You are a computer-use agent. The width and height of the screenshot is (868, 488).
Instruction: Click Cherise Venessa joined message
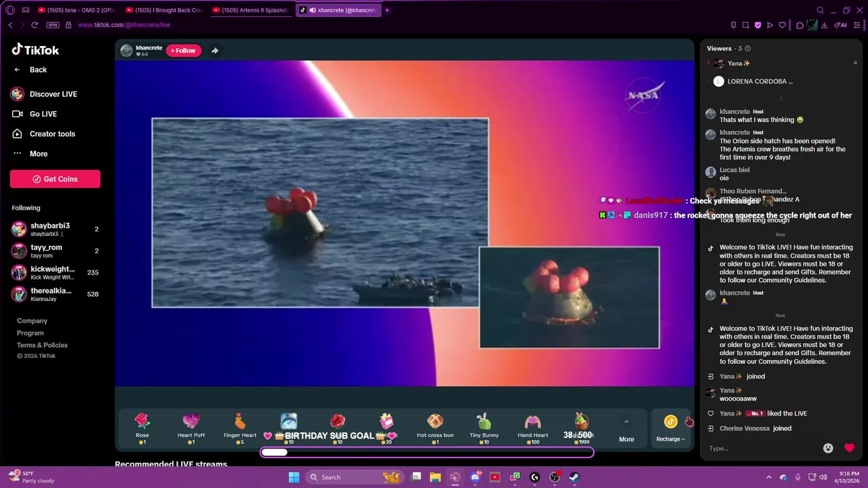(x=755, y=428)
